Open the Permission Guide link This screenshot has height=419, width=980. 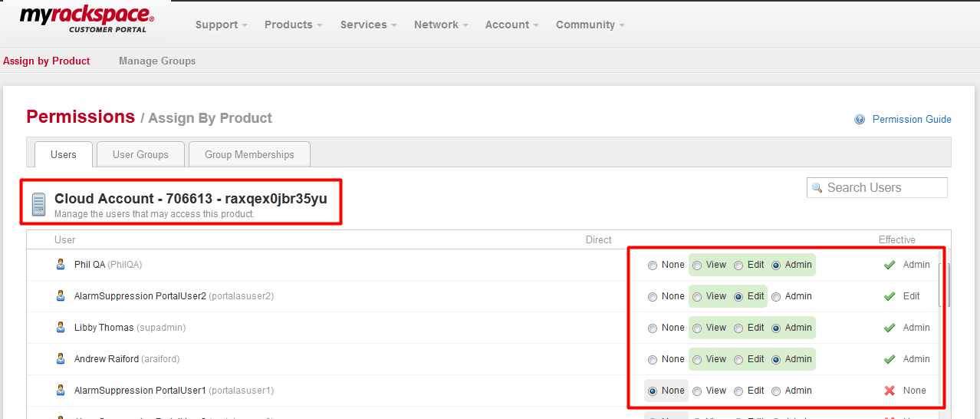[912, 120]
